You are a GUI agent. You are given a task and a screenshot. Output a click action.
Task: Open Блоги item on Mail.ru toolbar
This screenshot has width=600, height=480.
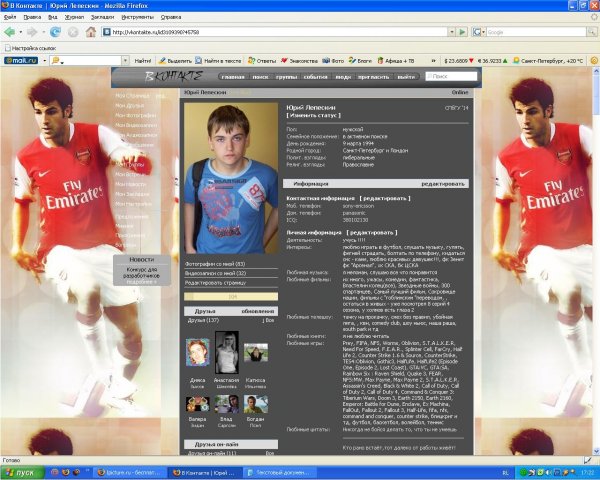pyautogui.click(x=360, y=60)
